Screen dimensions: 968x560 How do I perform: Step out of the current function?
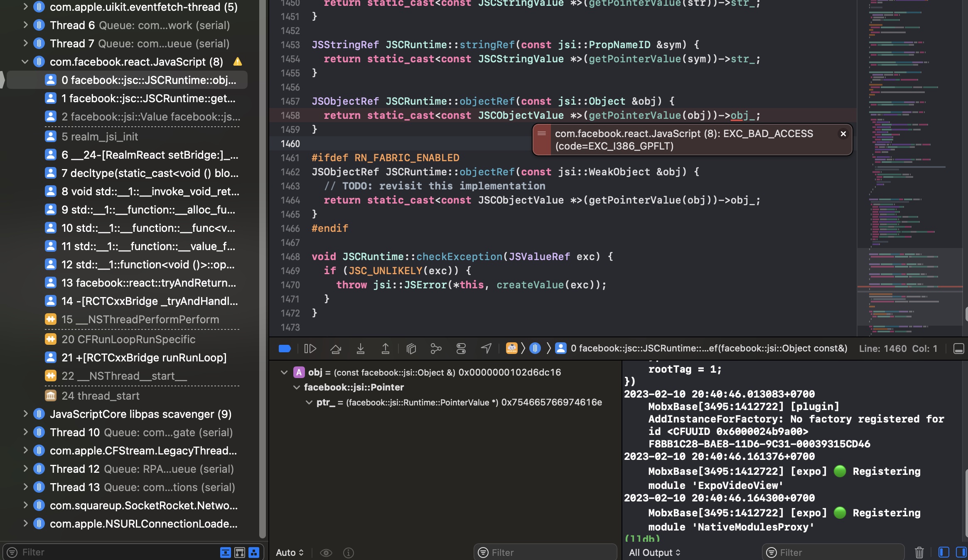click(x=386, y=349)
